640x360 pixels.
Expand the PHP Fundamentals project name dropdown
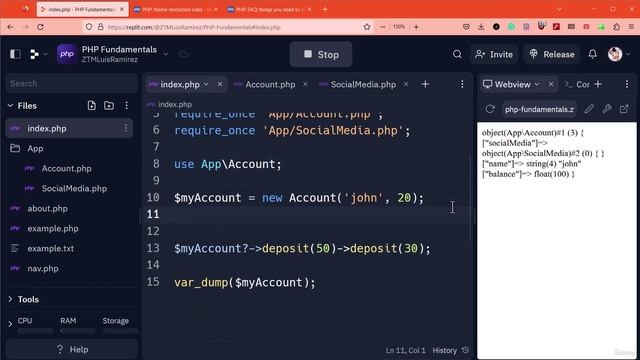165,54
